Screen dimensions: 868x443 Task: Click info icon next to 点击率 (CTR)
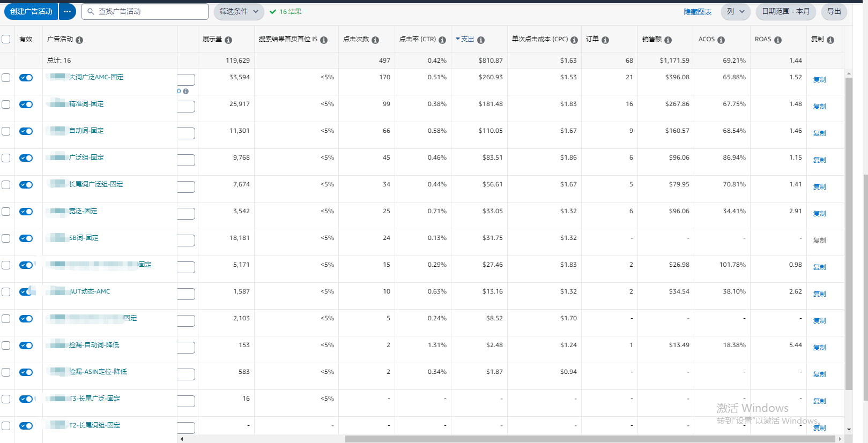pyautogui.click(x=442, y=40)
